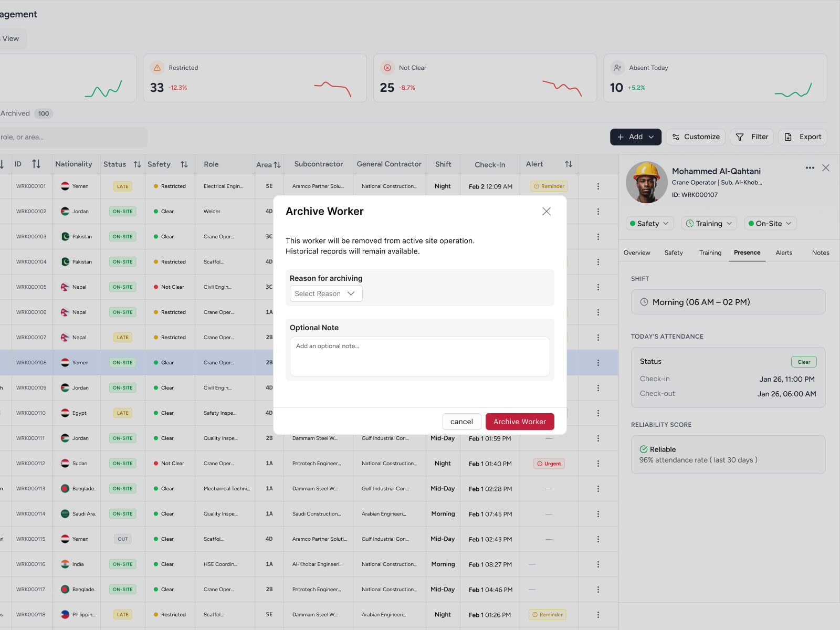Click the Urgent alert badge on WRK000112
The image size is (840, 630).
(549, 463)
